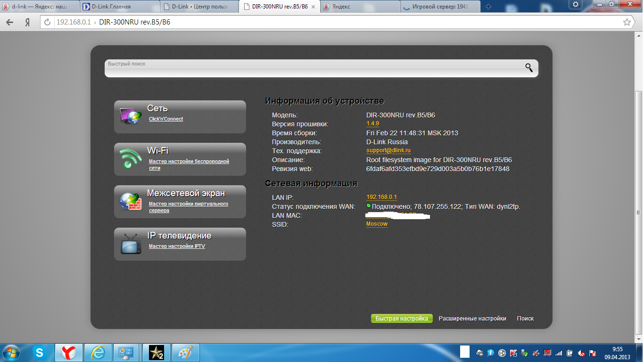Viewport: 644px width, 362px height.
Task: Open the Control Panel taskbar icon
Action: tap(127, 352)
